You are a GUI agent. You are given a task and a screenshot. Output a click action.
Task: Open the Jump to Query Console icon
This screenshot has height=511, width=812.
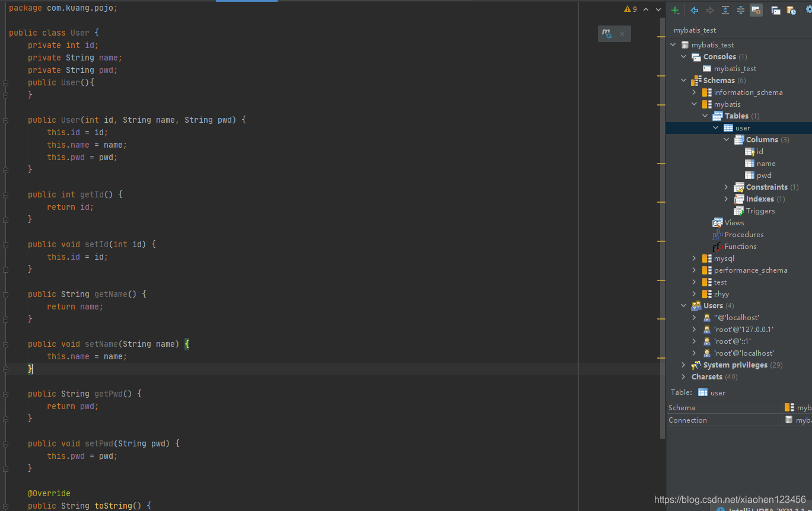(776, 10)
